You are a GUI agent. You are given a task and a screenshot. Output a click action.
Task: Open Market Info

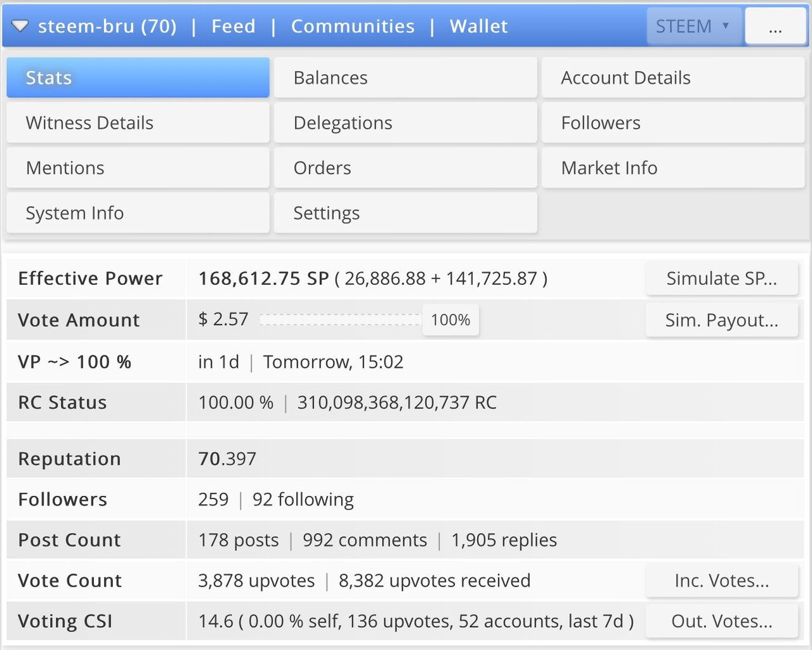click(x=673, y=167)
